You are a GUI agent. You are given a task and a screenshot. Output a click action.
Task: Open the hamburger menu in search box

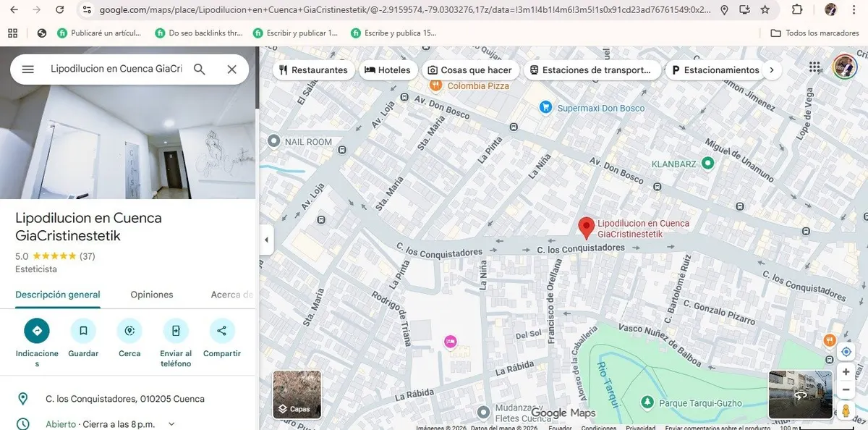click(27, 69)
